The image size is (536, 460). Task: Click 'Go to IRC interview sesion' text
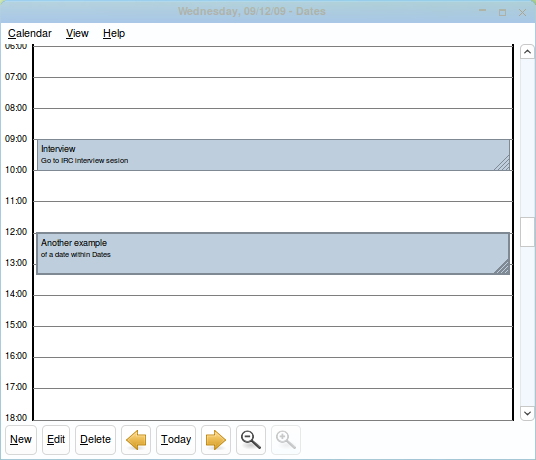tap(84, 161)
